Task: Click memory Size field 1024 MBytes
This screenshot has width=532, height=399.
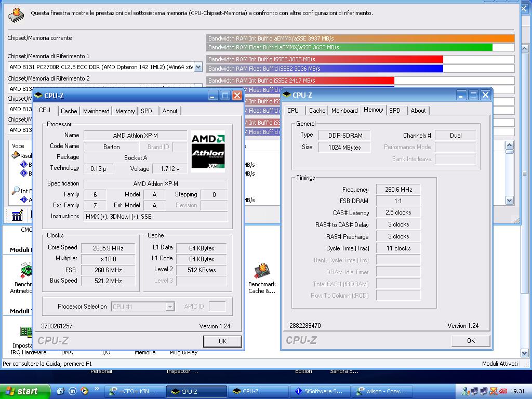Action: click(345, 147)
